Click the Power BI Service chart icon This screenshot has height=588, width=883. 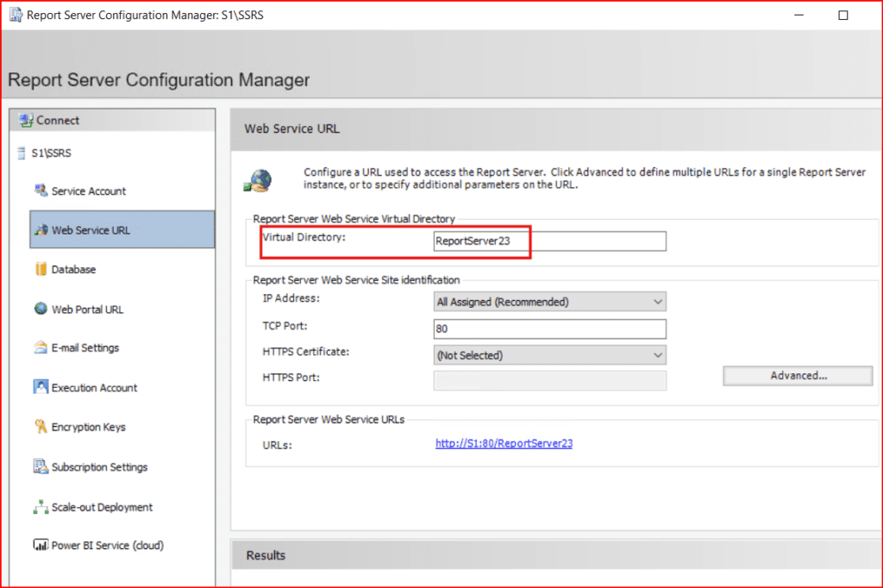pyautogui.click(x=41, y=545)
